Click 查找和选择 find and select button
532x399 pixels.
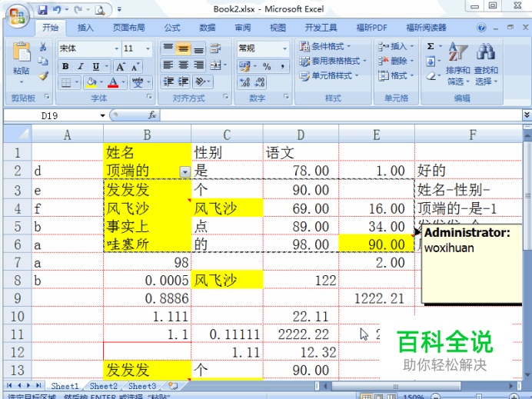click(x=486, y=64)
